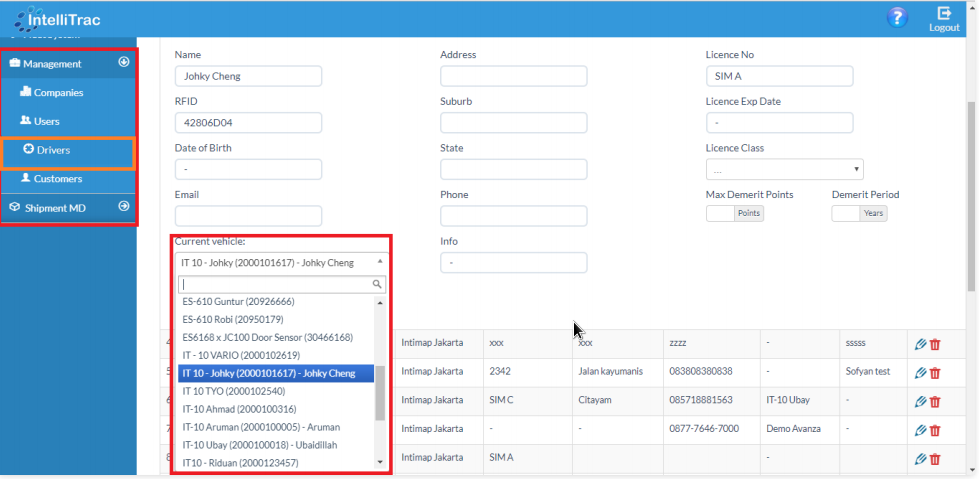The width and height of the screenshot is (979, 479).
Task: Click the edit pencil icon in the sssss row
Action: (x=921, y=345)
